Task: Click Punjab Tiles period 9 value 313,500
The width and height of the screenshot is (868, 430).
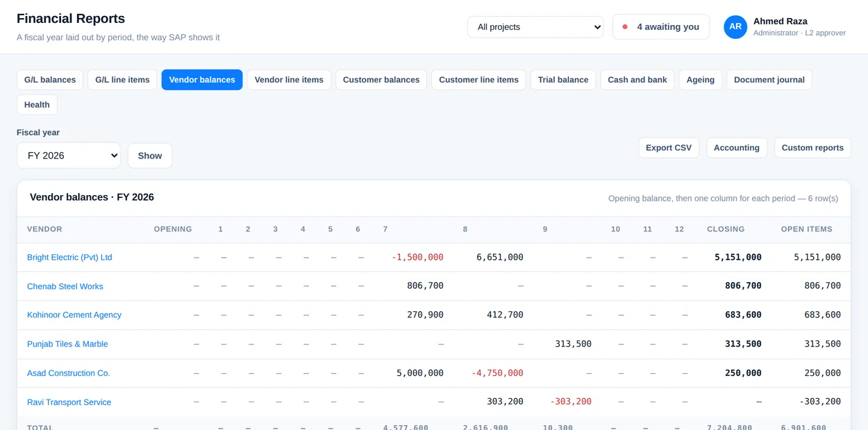Action: tap(574, 344)
